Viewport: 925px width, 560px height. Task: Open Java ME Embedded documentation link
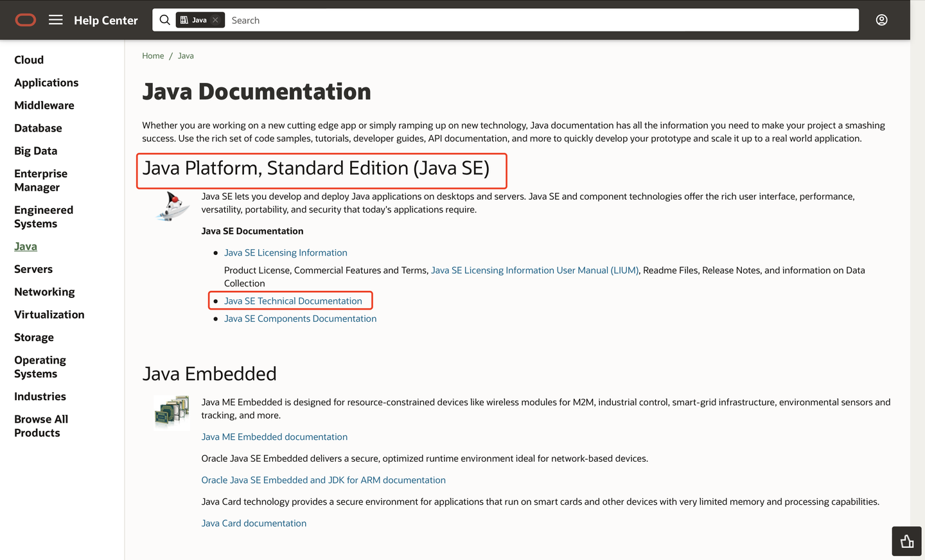click(x=274, y=437)
